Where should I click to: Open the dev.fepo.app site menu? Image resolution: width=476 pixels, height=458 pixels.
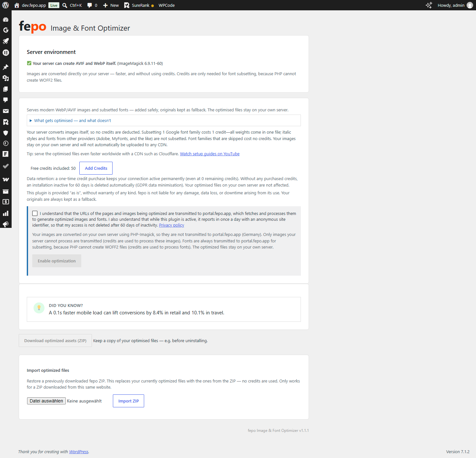(x=30, y=5)
